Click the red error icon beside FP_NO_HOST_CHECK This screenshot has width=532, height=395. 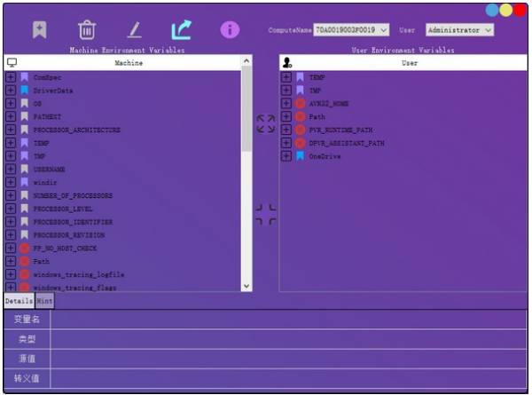point(25,249)
